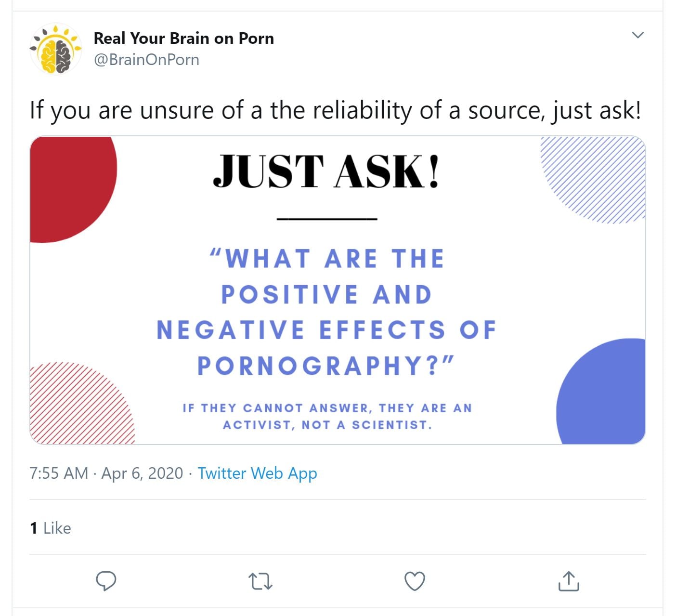The image size is (676, 616).
Task: Retweet this post using the retweet icon
Action: pos(260,581)
